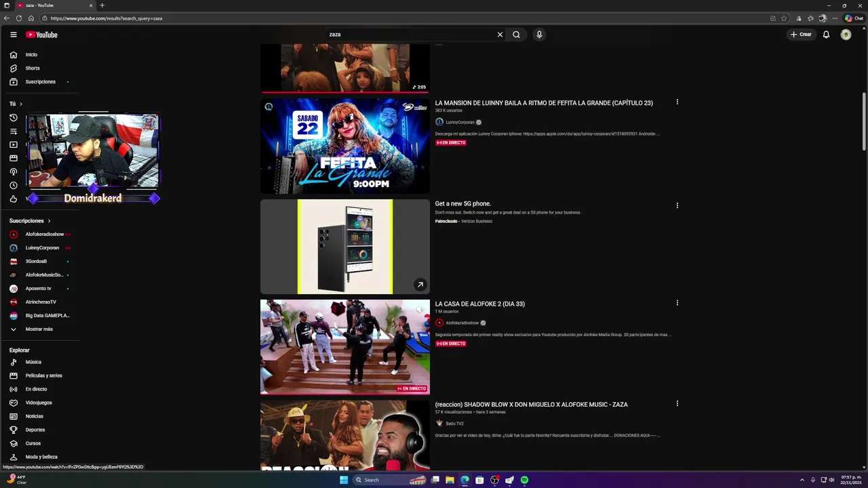Activate voice search microphone
The width and height of the screenshot is (868, 488).
pos(539,35)
